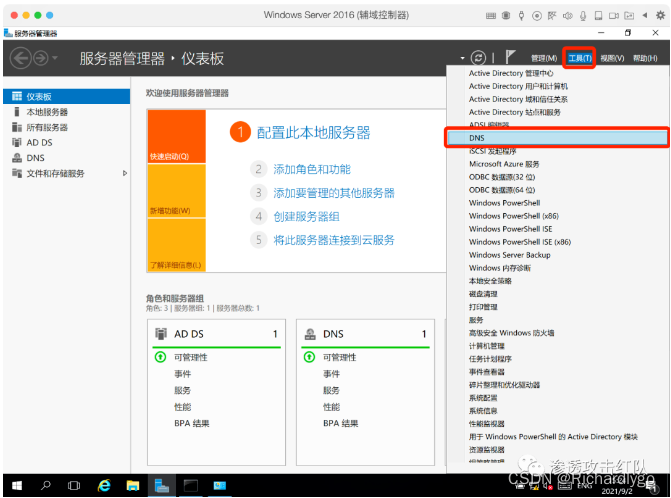Image resolution: width=671 pixels, height=498 pixels.
Task: Open the 帮助(H) menu
Action: [645, 58]
